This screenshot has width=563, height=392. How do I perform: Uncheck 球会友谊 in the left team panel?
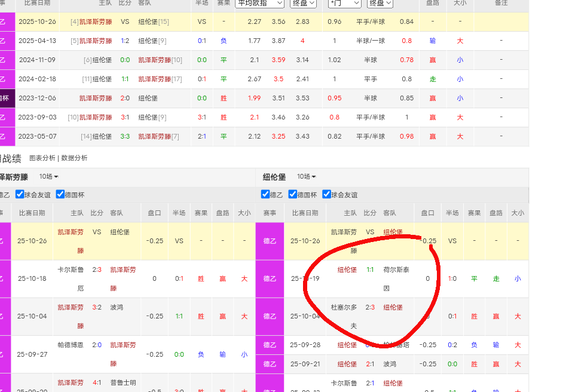pyautogui.click(x=20, y=194)
